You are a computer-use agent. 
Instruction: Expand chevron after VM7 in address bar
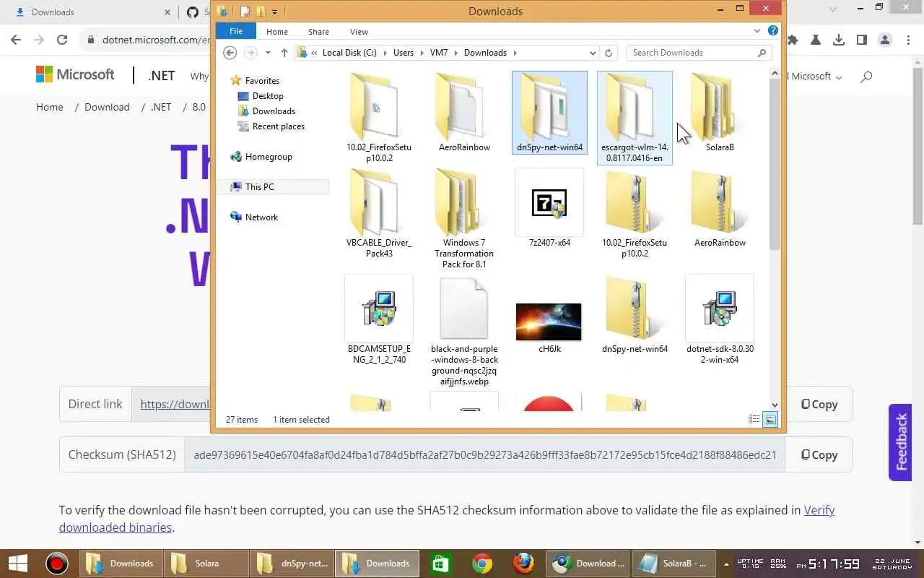456,53
